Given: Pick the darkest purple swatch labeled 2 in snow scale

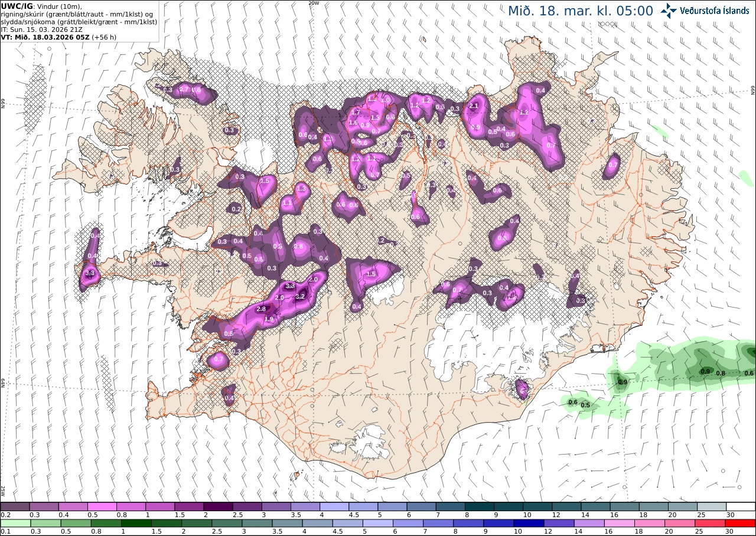Looking at the screenshot, I should pos(218,506).
